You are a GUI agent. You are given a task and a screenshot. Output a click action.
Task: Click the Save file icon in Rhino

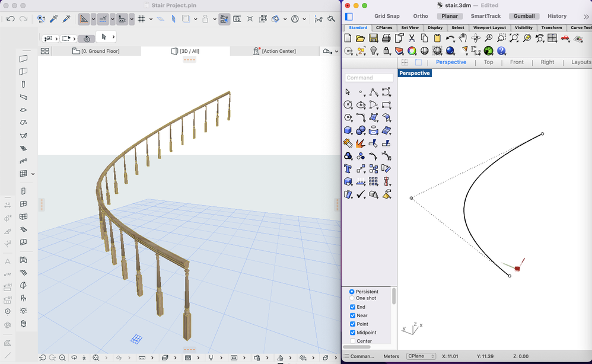[373, 39]
